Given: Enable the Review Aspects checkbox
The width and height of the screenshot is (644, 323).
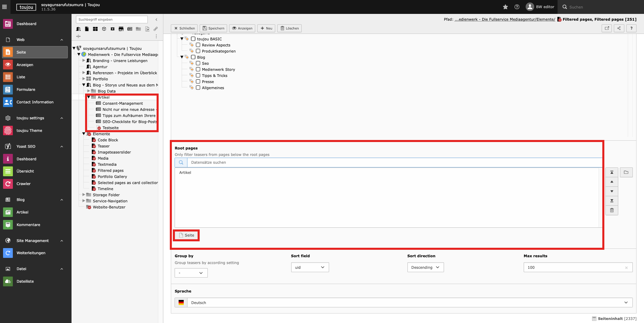Looking at the screenshot, I should [198, 45].
